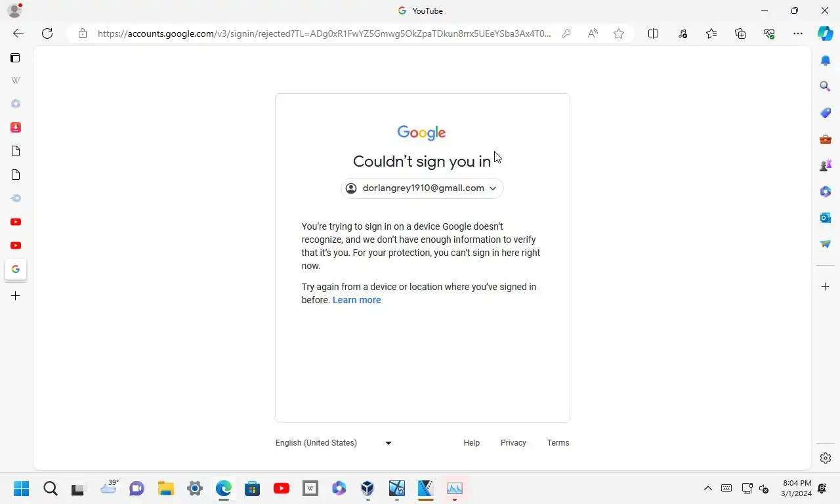Open Browser essentials heart-pulse icon
The width and height of the screenshot is (840, 504).
pyautogui.click(x=769, y=33)
